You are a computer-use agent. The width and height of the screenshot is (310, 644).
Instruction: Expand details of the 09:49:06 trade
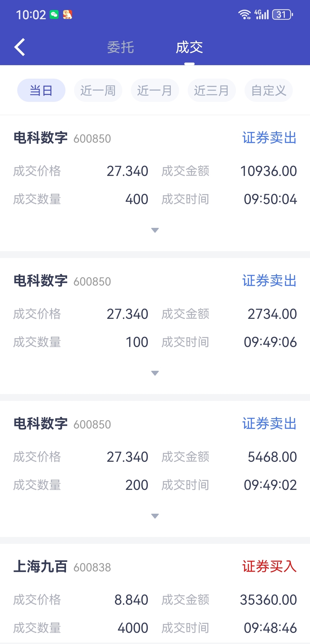pos(155,373)
